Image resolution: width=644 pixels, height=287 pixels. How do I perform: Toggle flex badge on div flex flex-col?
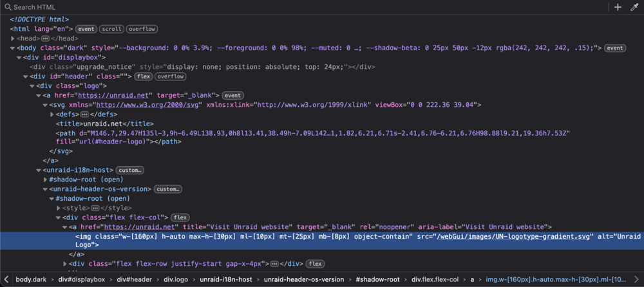click(180, 218)
